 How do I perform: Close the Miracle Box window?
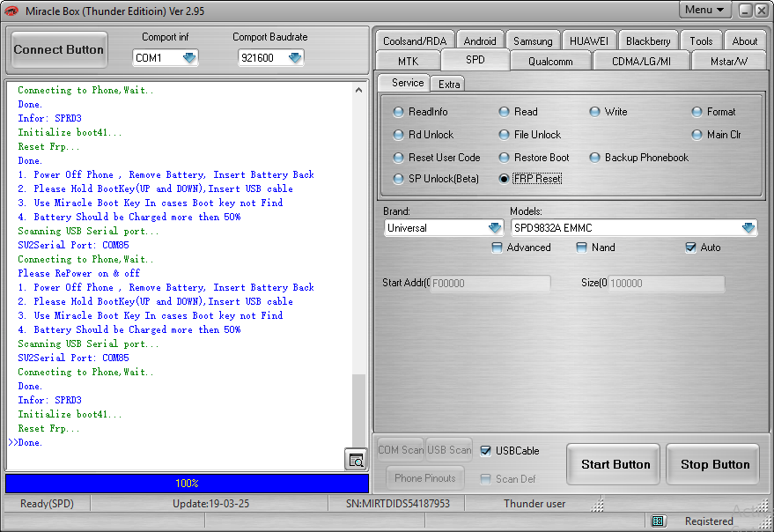click(x=762, y=11)
